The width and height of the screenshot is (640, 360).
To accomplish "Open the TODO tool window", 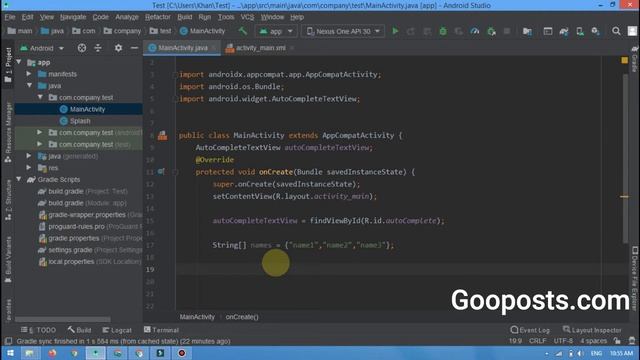I will click(38, 330).
